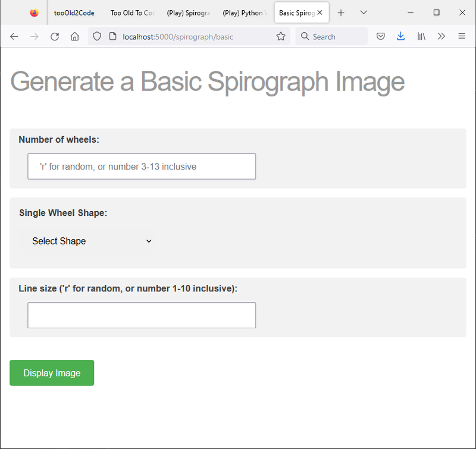Close the Basic Spirog tab
The image size is (476, 449).
point(320,12)
